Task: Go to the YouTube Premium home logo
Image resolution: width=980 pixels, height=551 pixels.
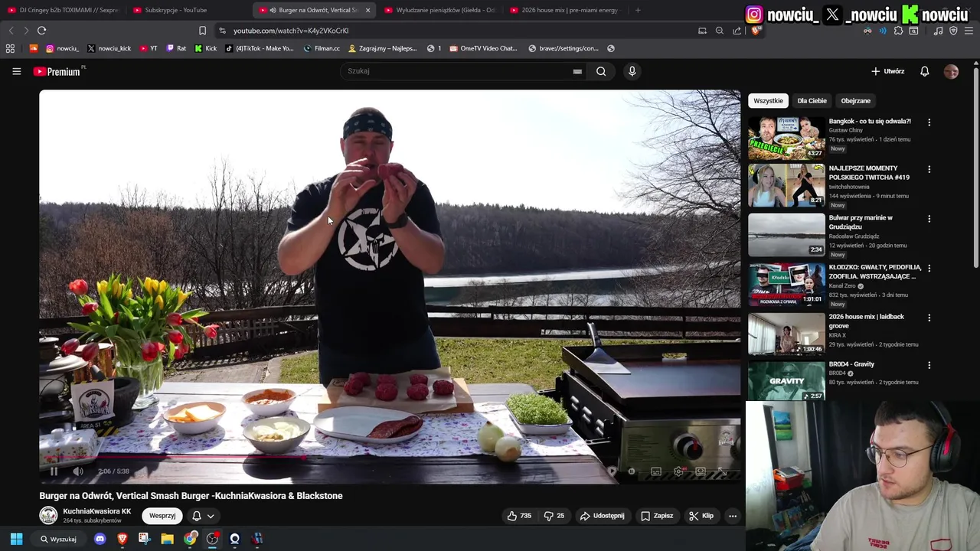Action: (57, 71)
